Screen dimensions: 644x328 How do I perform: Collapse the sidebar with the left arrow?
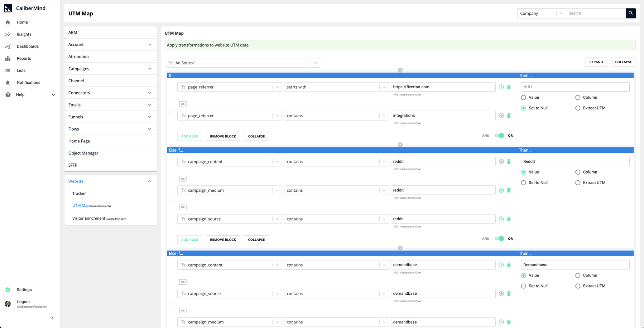click(52, 318)
